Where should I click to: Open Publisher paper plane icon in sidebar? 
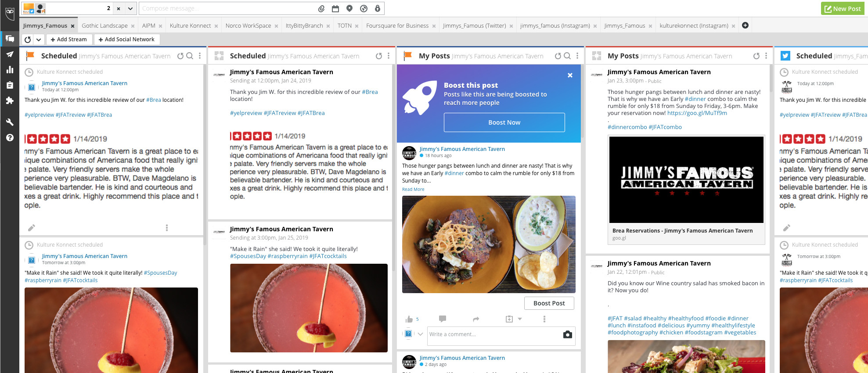(x=10, y=54)
